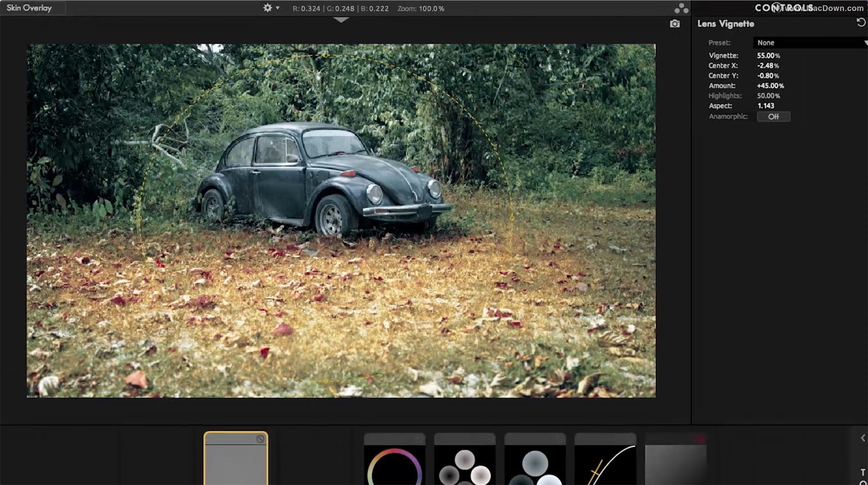Image resolution: width=868 pixels, height=485 pixels.
Task: Toggle the red bypass on gradient card
Action: [700, 439]
